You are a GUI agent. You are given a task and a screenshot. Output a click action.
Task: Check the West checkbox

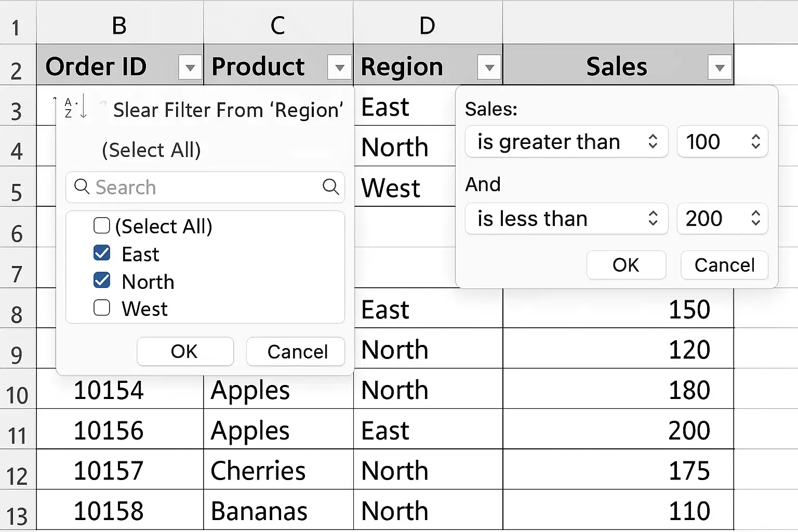click(102, 308)
